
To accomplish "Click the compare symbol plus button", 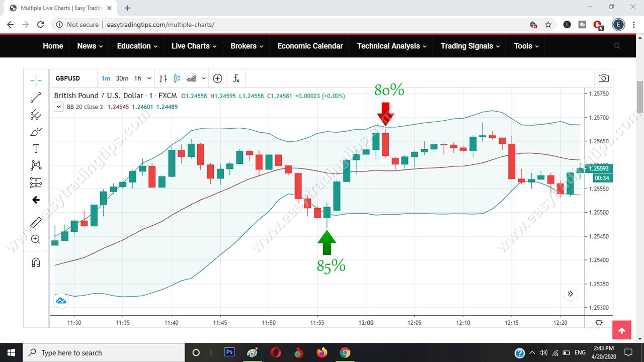I will pos(217,78).
